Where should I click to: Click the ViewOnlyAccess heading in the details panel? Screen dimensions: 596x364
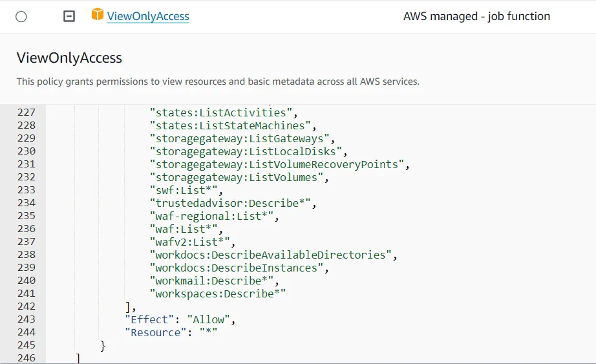pos(69,58)
